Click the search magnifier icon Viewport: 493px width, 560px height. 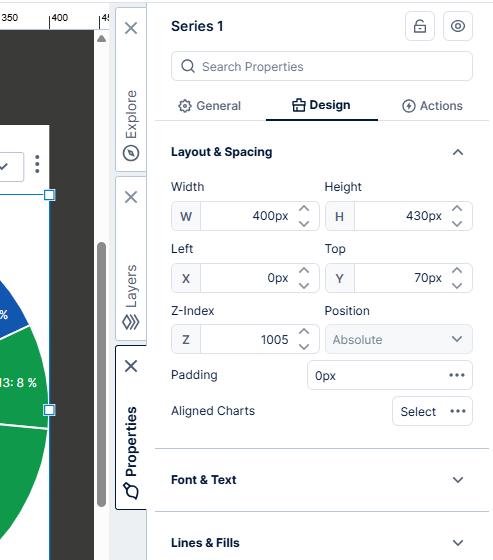(188, 66)
